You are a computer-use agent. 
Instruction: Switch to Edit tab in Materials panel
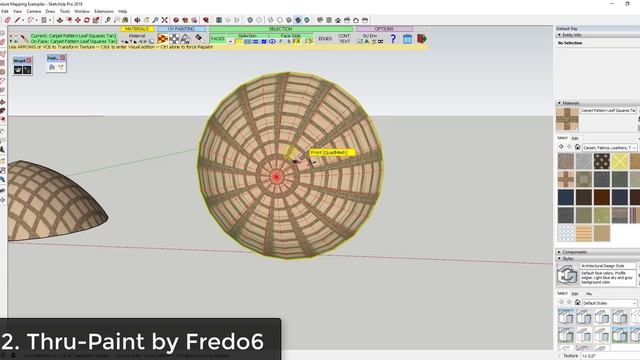[575, 138]
